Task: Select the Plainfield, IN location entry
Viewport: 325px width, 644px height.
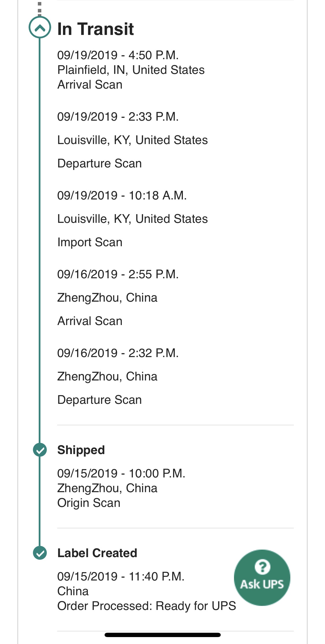Action: pyautogui.click(x=131, y=70)
